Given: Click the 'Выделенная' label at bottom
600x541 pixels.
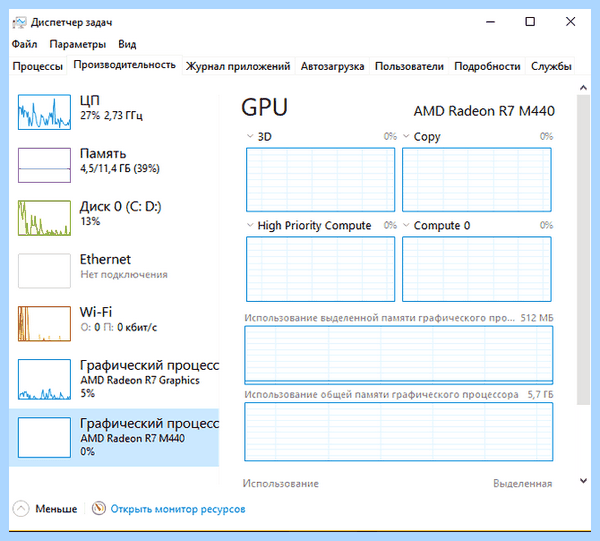Looking at the screenshot, I should [522, 484].
